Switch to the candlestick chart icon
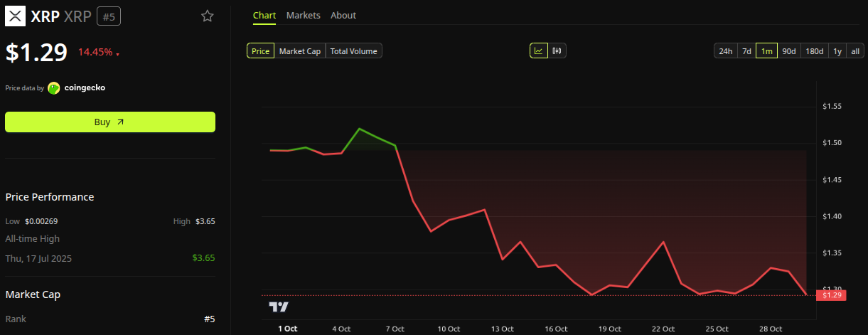This screenshot has width=868, height=335. coord(557,50)
